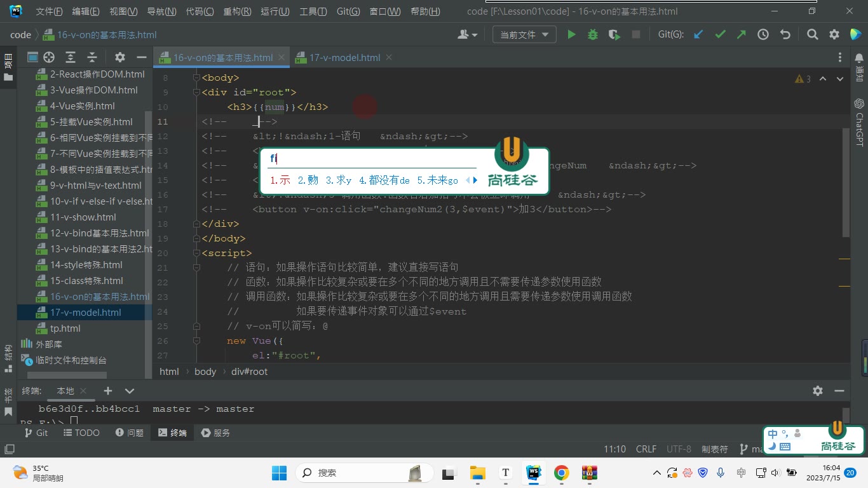
Task: Show Git history clock icon
Action: coord(763,35)
